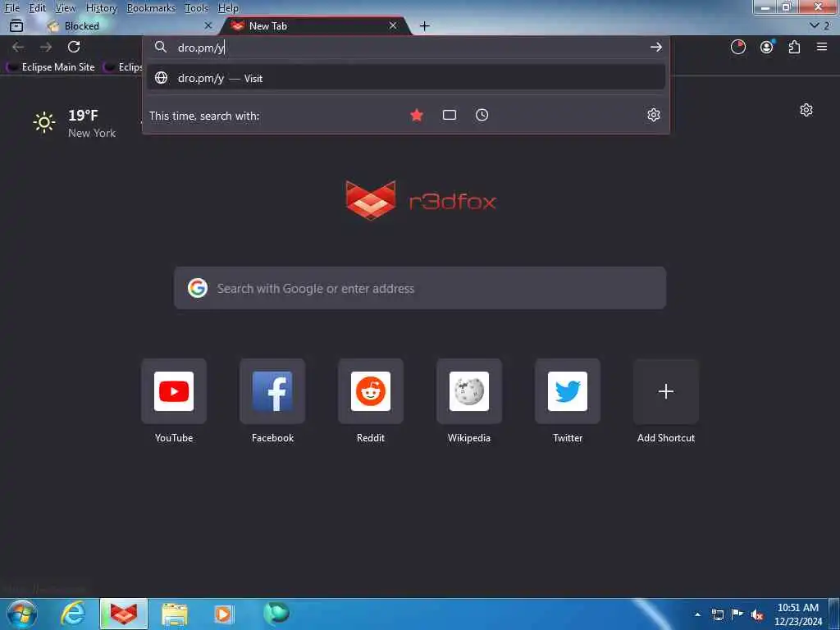The height and width of the screenshot is (630, 840).
Task: Search History with the clock icon
Action: 482,115
